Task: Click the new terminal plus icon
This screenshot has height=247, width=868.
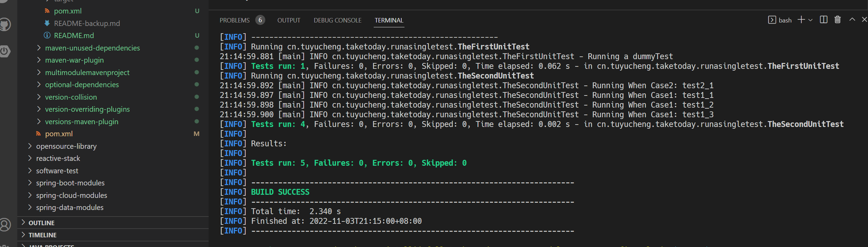Action: pyautogui.click(x=801, y=20)
